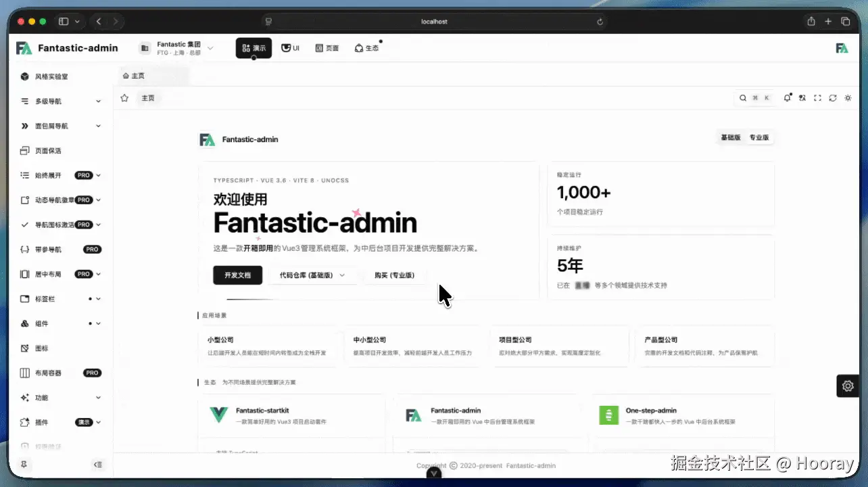Switch to 基础版 edition
868x487 pixels.
pos(731,137)
